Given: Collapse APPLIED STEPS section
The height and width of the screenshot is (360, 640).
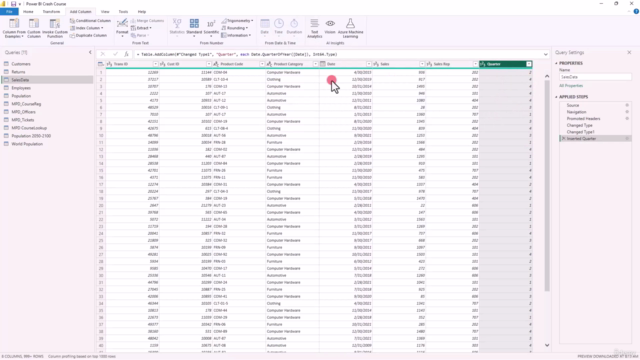Looking at the screenshot, I should (556, 97).
